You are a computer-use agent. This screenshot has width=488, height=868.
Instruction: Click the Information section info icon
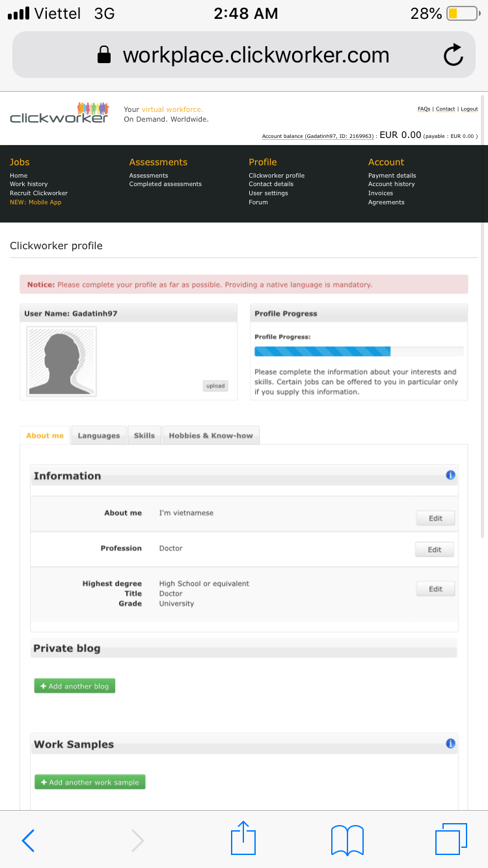click(x=450, y=475)
